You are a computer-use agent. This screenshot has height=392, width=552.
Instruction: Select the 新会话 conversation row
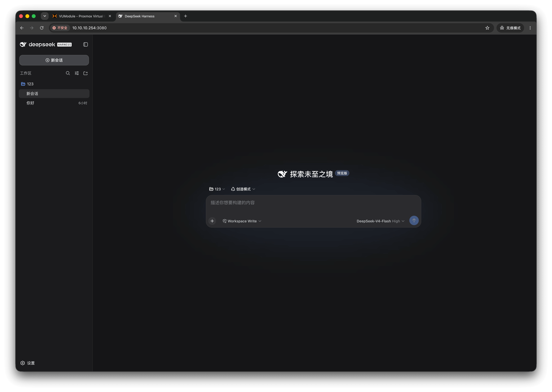(x=54, y=94)
